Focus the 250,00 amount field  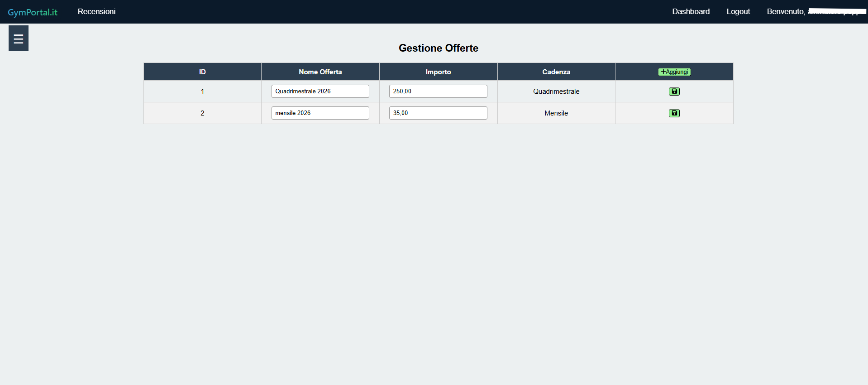click(x=438, y=91)
